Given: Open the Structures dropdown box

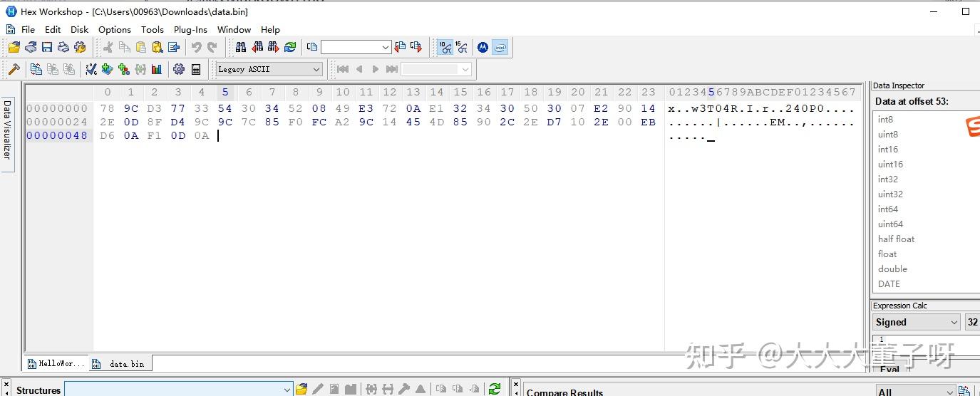Looking at the screenshot, I should (x=178, y=389).
